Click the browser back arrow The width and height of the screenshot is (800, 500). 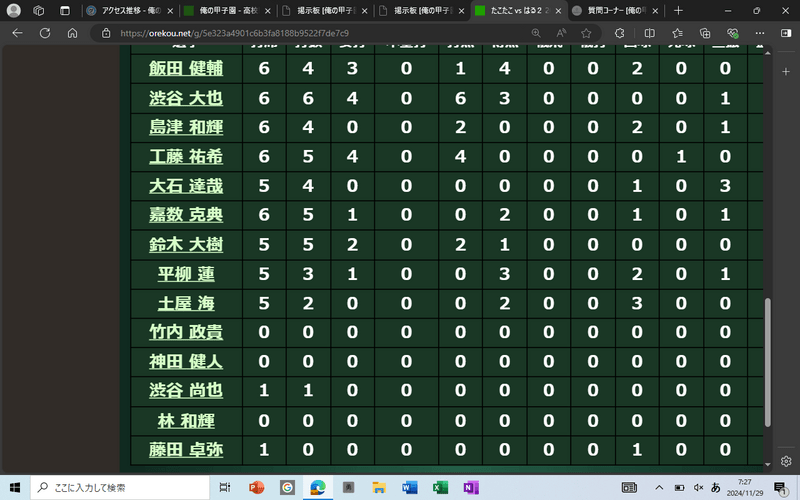coord(16,32)
